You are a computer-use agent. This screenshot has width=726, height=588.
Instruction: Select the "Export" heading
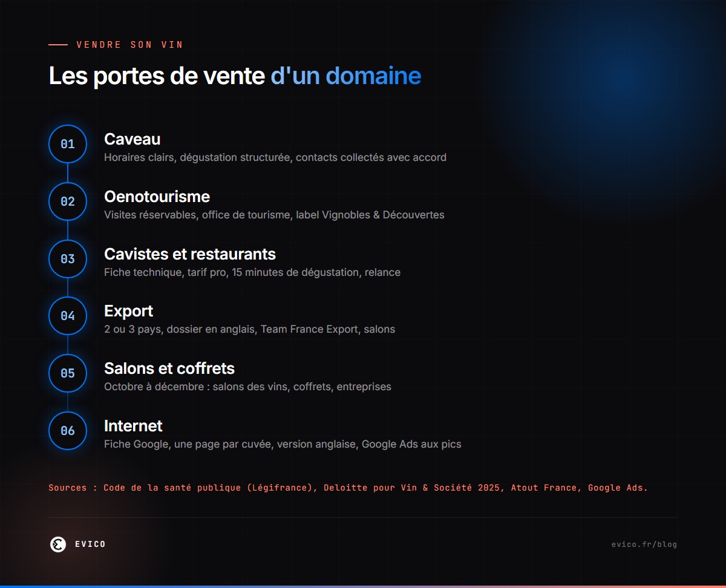(128, 311)
